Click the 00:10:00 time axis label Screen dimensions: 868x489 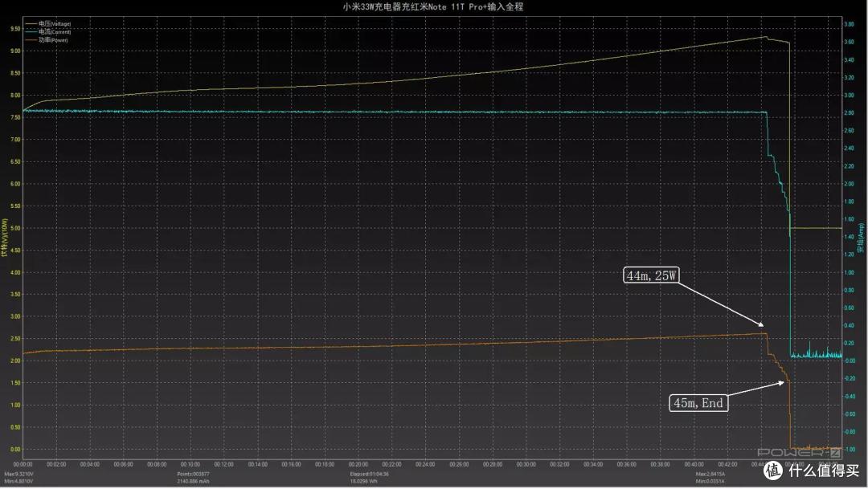[190, 465]
